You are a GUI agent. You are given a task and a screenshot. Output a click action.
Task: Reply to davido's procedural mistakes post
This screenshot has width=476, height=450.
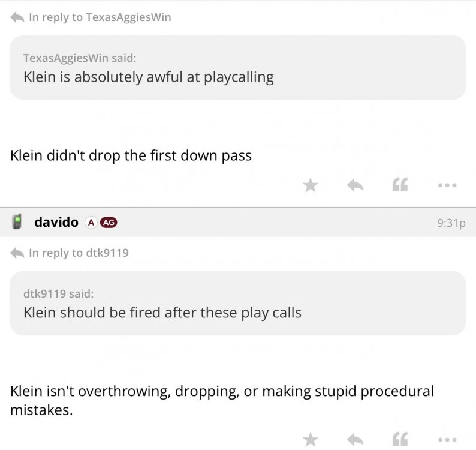point(356,440)
